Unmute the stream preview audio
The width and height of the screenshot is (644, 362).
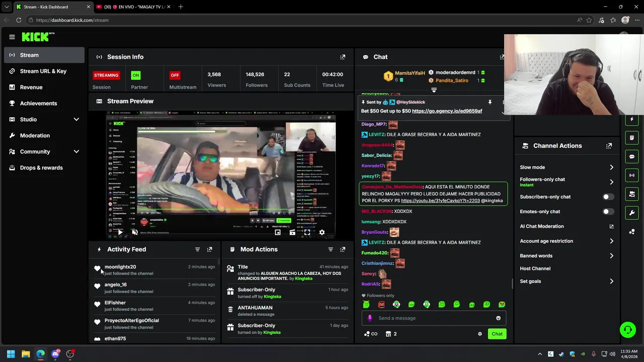(135, 232)
